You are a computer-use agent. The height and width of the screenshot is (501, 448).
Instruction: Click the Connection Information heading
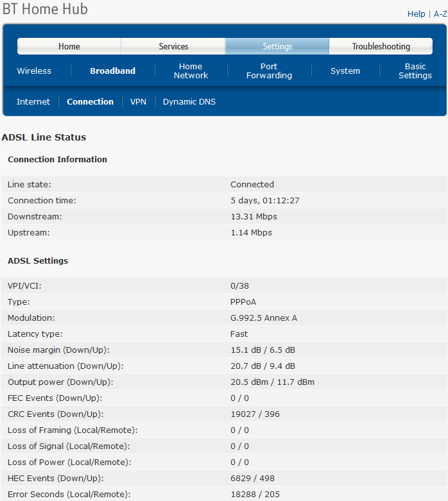(57, 159)
